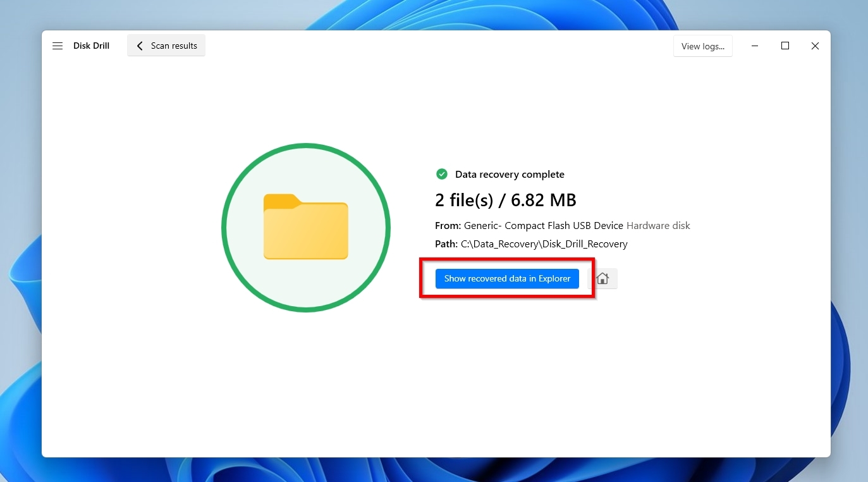
Task: Click the home icon beside Explorer button
Action: 602,278
